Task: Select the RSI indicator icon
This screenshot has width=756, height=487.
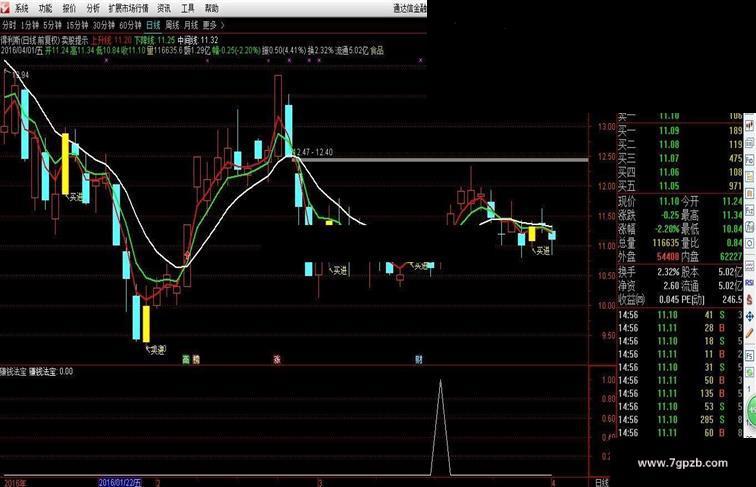Action: 750,283
